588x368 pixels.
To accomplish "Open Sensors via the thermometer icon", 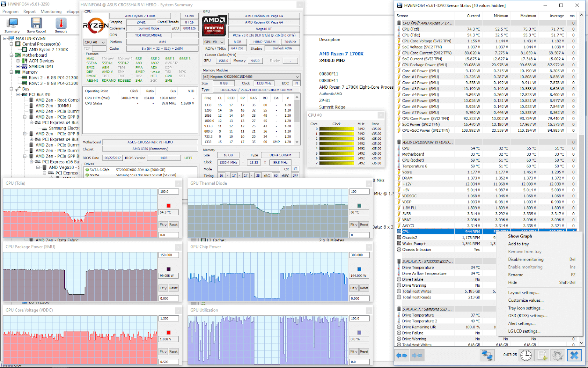I will click(61, 25).
